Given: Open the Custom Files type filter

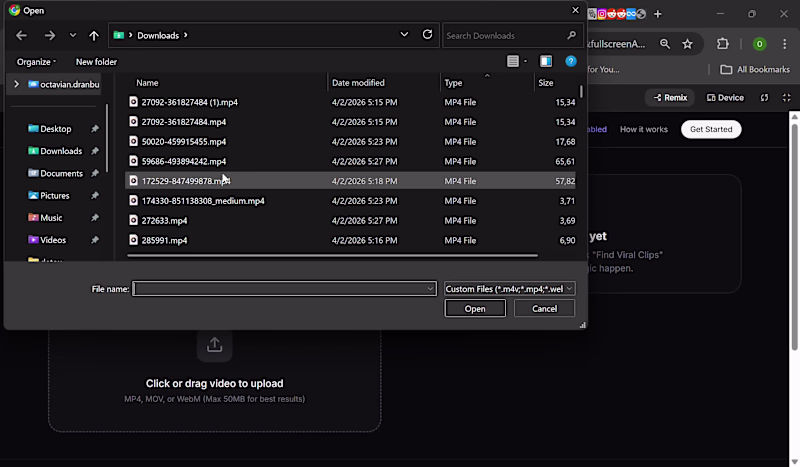Looking at the screenshot, I should tap(510, 289).
